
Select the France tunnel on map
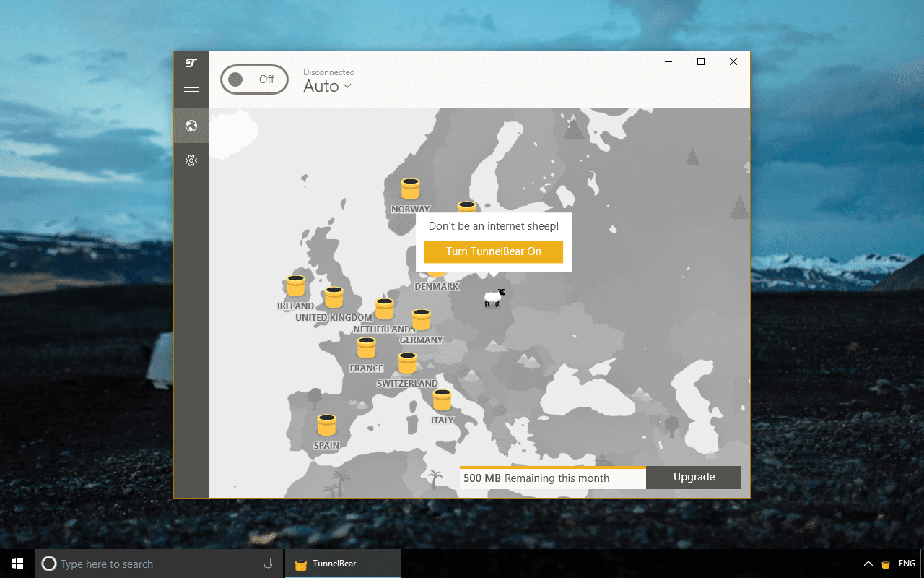point(367,348)
